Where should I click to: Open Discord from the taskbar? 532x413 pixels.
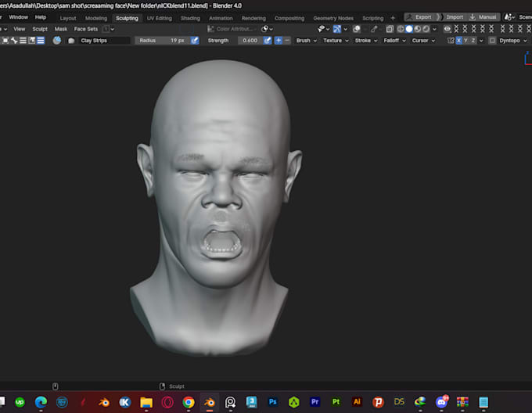(x=441, y=402)
